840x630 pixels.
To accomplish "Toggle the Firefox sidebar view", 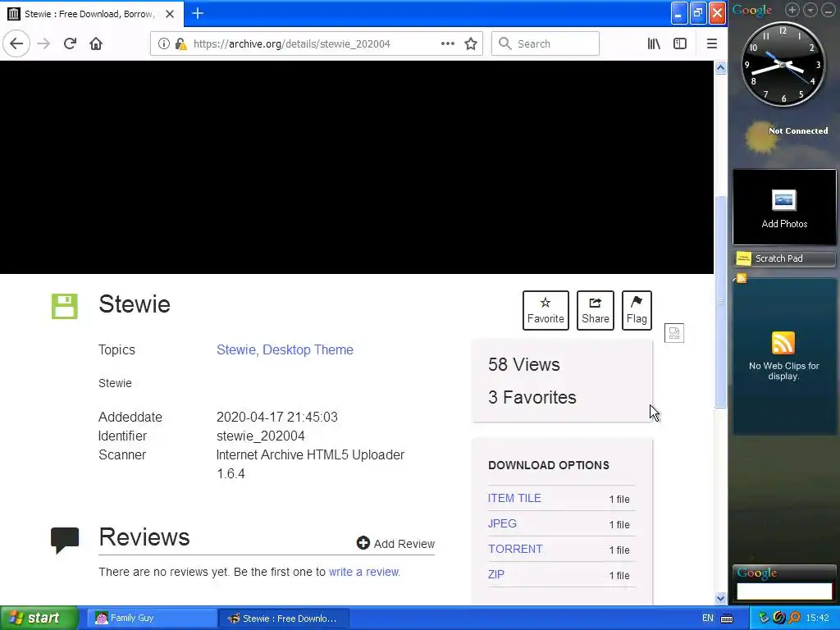I will (680, 43).
